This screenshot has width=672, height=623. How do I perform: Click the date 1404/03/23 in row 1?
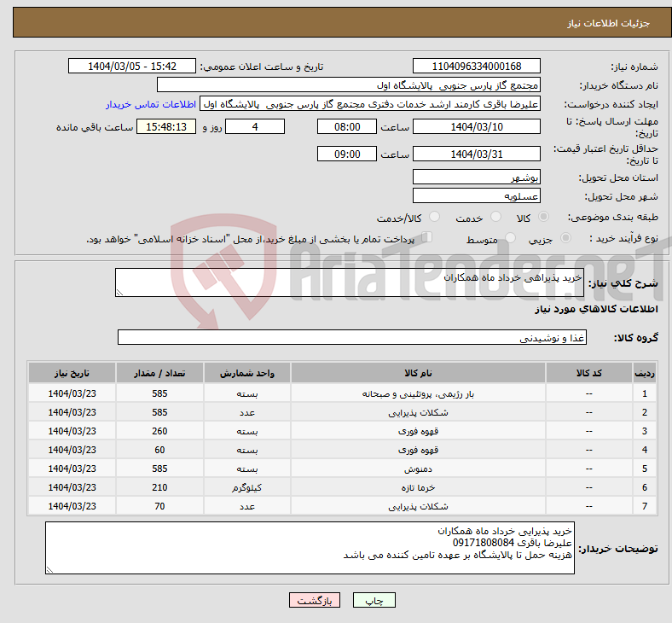(72, 393)
